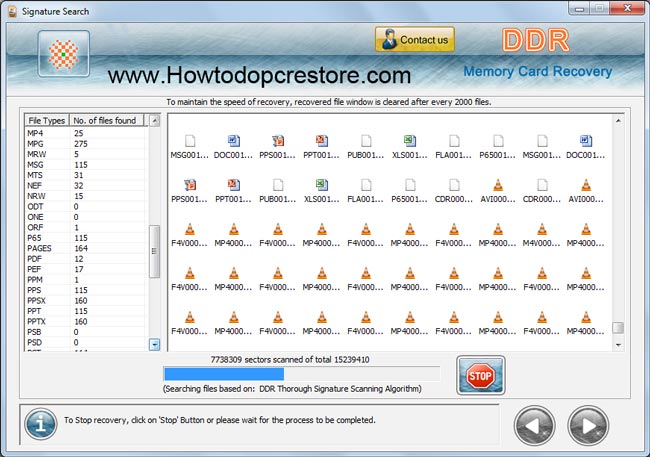Click the 275 files found count
This screenshot has height=457, width=650.
(x=80, y=144)
